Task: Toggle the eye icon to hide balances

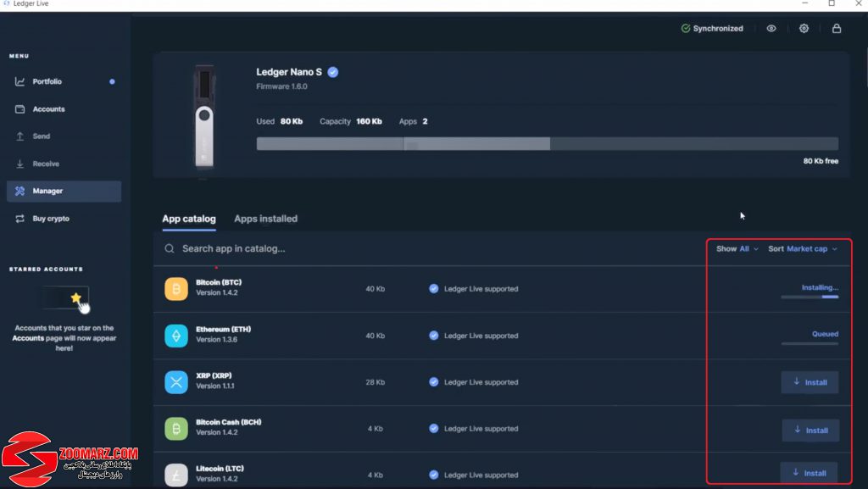Action: (771, 28)
